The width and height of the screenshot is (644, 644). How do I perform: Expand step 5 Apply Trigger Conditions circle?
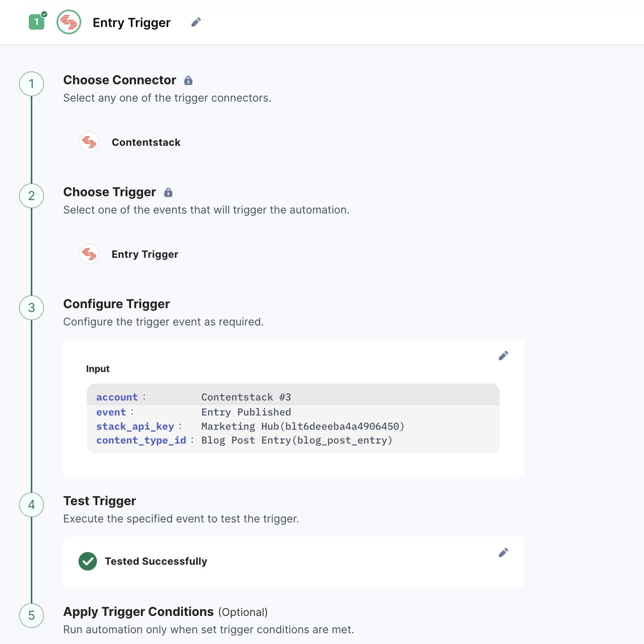(x=31, y=615)
